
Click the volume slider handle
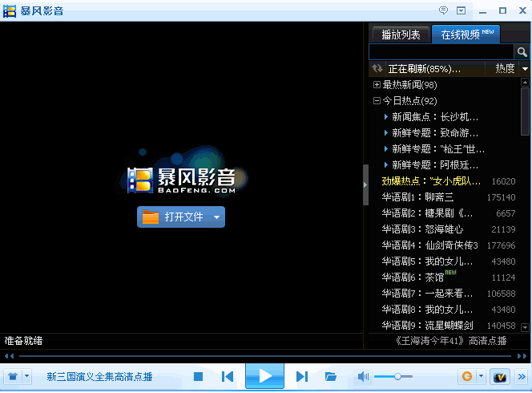coord(397,376)
